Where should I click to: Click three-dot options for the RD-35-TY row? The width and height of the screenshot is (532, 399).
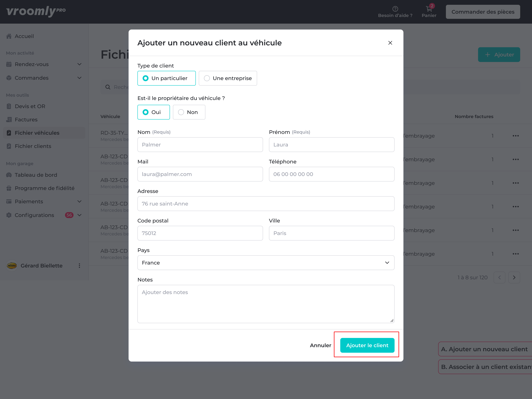click(515, 136)
